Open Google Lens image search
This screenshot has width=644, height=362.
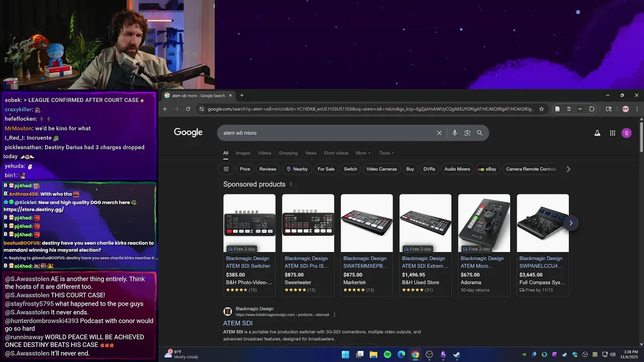click(x=467, y=133)
